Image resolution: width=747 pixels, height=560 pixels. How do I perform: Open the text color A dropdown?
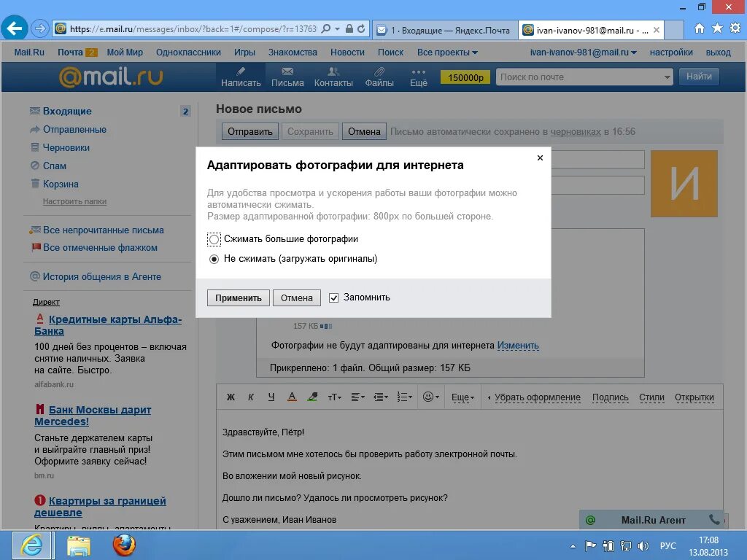[x=292, y=397]
